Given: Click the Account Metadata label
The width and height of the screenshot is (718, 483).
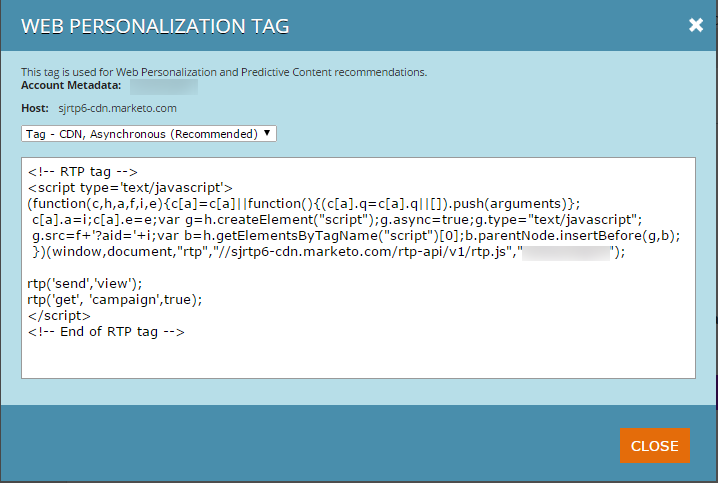Looking at the screenshot, I should pyautogui.click(x=71, y=85).
